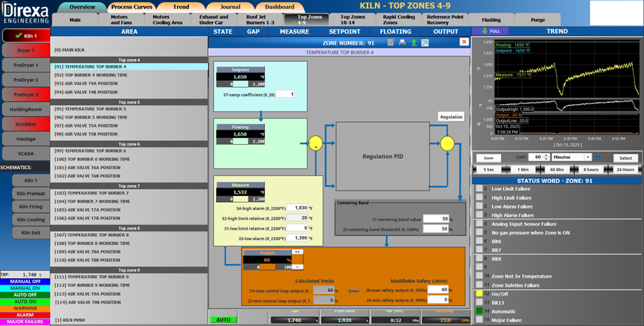Toggle the On/Off status bit 12
This screenshot has height=326, width=644.
pos(479,294)
